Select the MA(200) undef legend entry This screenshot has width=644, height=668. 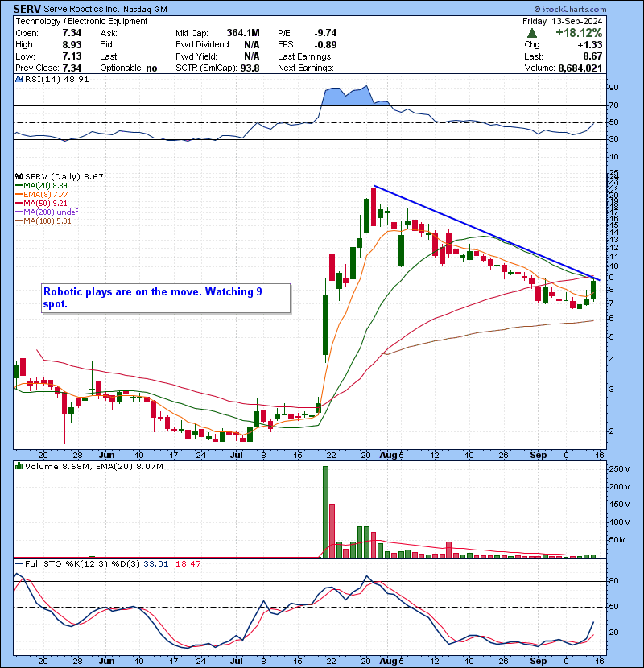point(47,212)
